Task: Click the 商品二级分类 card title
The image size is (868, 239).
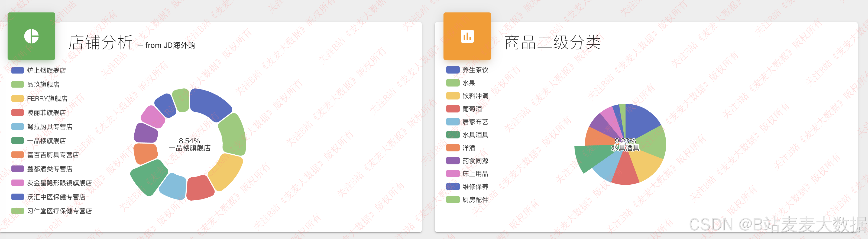Action: click(x=553, y=42)
